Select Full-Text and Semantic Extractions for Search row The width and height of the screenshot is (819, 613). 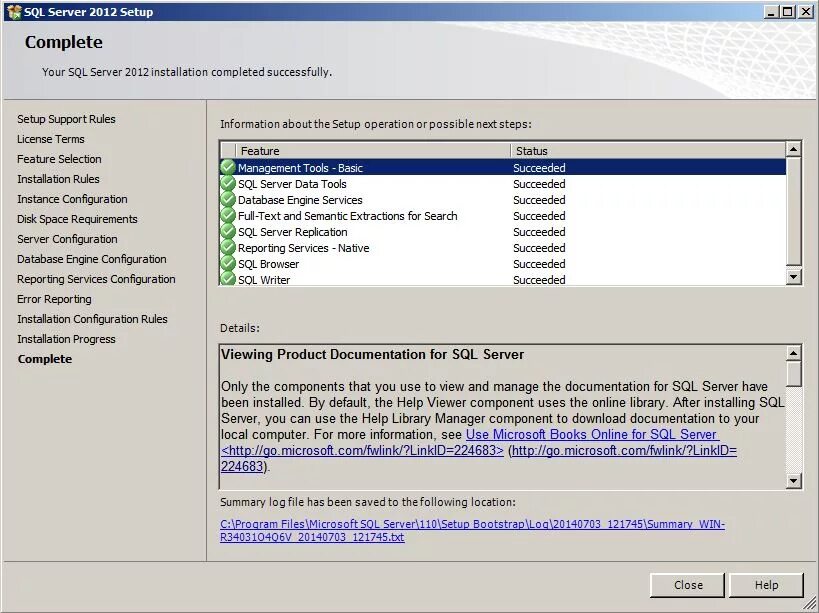(x=503, y=216)
